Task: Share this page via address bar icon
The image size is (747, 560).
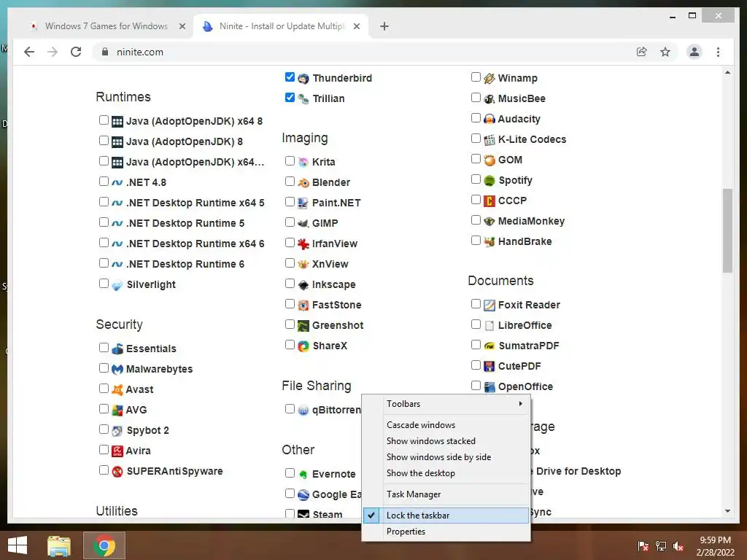Action: (642, 52)
